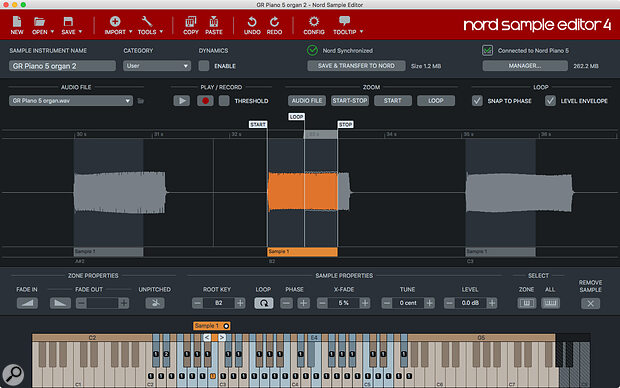The height and width of the screenshot is (388, 620).
Task: Toggle Unpitched mode icon
Action: coord(155,303)
